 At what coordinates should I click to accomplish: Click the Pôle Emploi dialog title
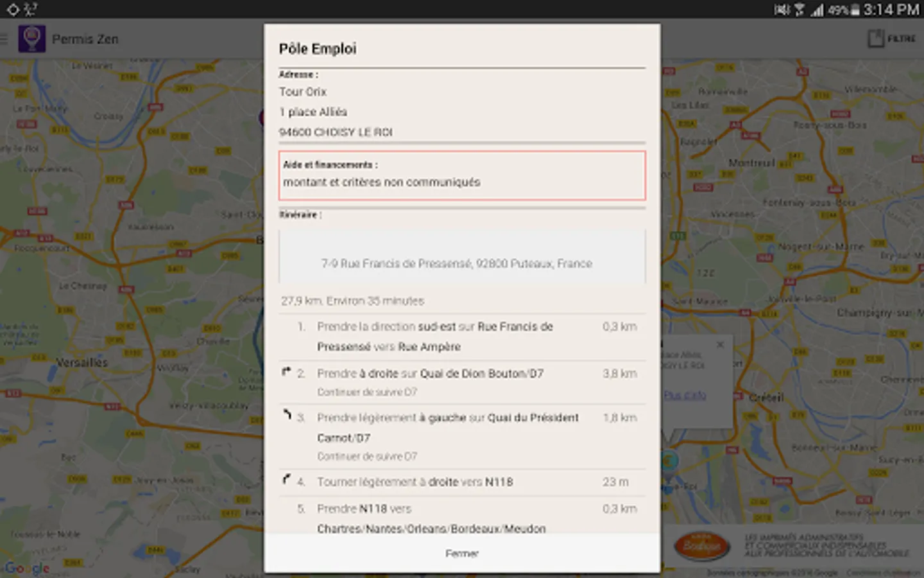tap(318, 49)
